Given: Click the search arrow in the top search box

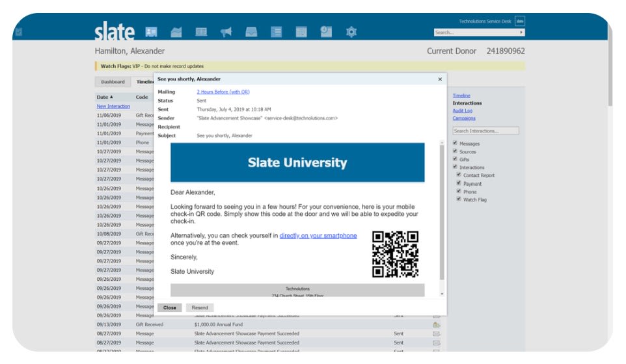Looking at the screenshot, I should point(521,32).
